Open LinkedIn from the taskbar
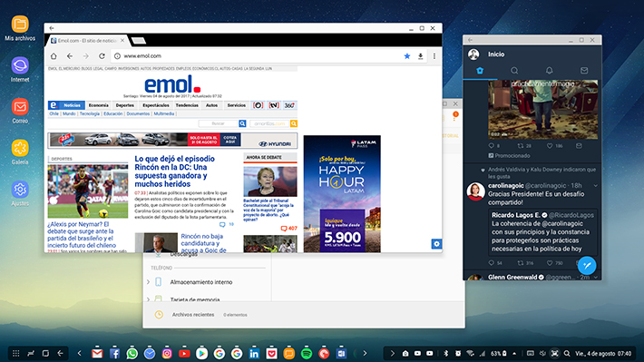 tap(254, 353)
